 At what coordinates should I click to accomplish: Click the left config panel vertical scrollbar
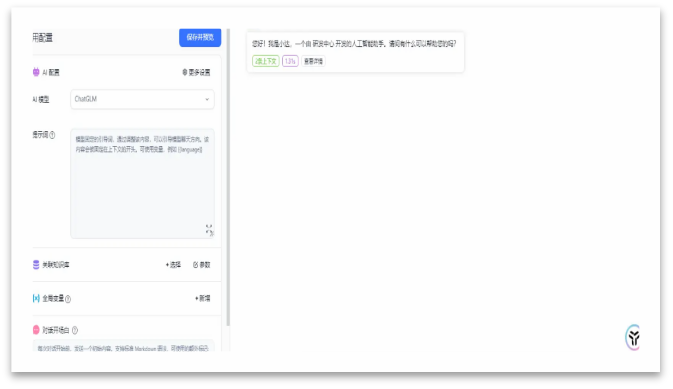coord(228,177)
